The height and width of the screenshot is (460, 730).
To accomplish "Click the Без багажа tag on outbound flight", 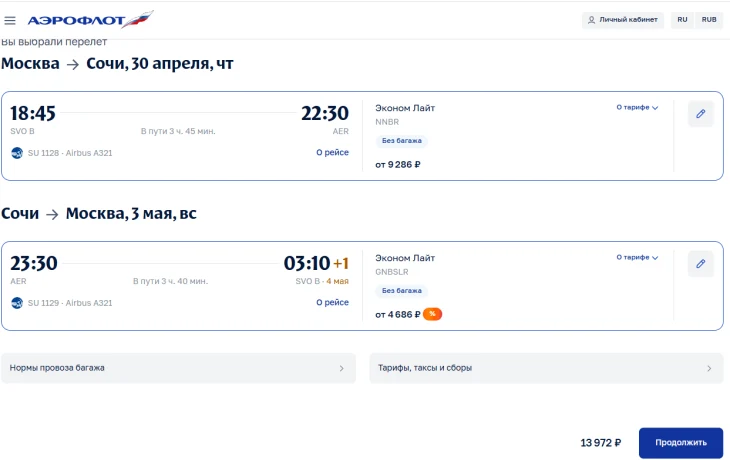I will (x=402, y=141).
